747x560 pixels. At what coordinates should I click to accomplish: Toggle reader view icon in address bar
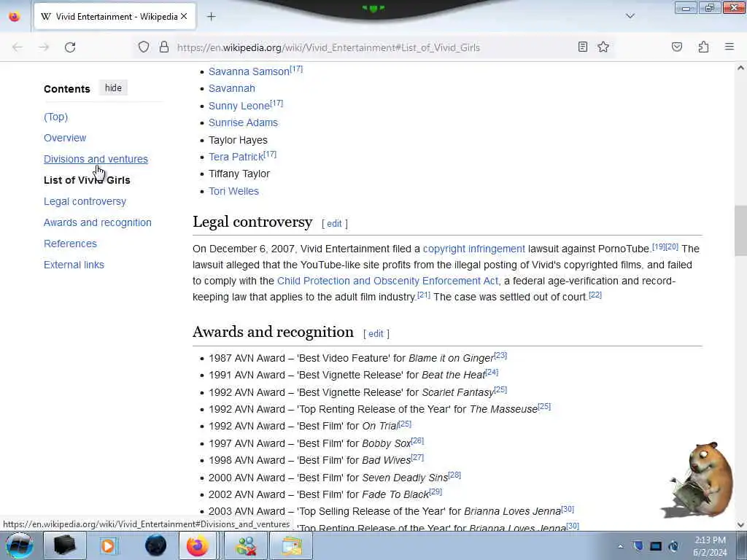pyautogui.click(x=582, y=47)
